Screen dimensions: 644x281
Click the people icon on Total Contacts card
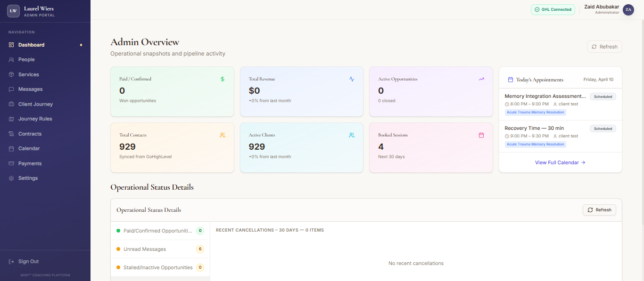[x=223, y=135]
